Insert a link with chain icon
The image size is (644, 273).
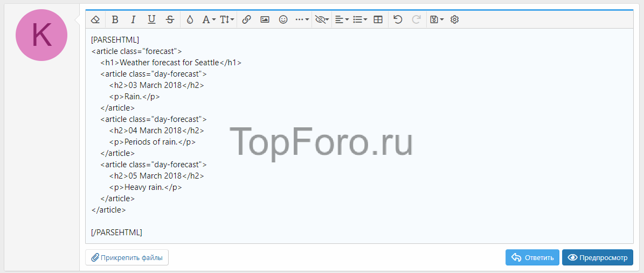click(x=246, y=19)
